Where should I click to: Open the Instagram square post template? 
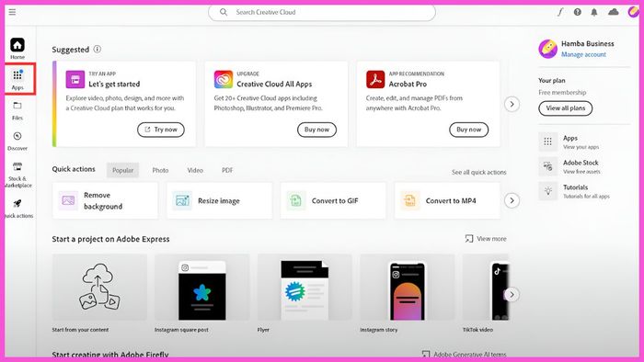pos(202,287)
